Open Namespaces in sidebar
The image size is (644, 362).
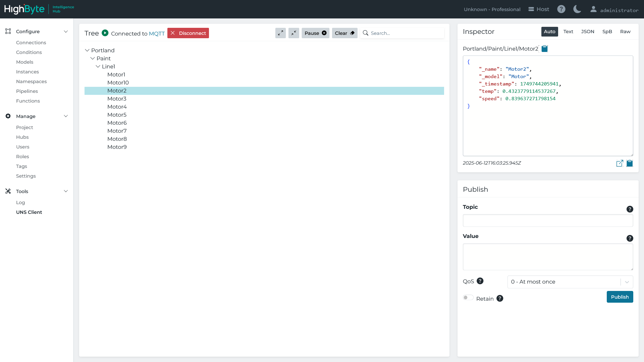[32, 81]
